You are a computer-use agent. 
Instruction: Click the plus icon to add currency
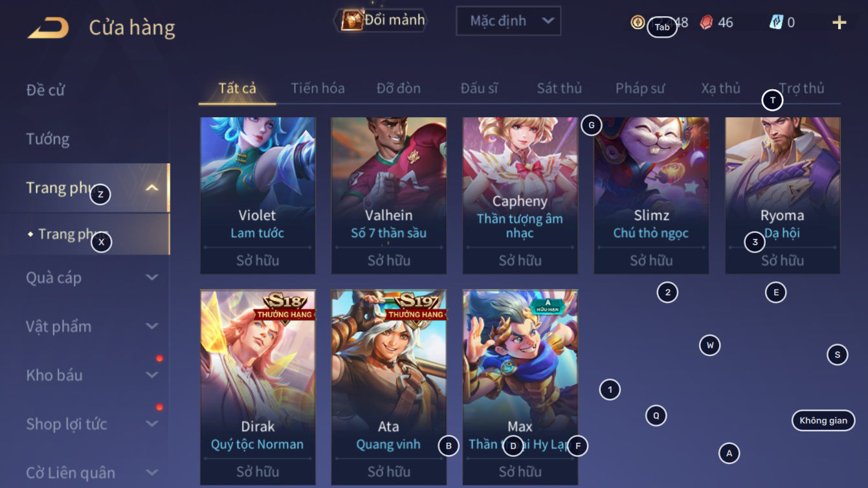(839, 23)
